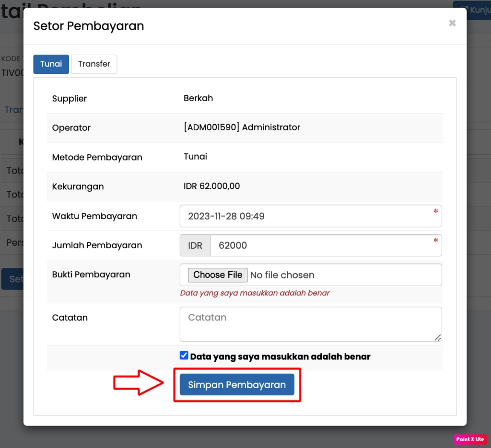
Task: Click the Catatan textarea resize handle
Action: click(x=438, y=337)
